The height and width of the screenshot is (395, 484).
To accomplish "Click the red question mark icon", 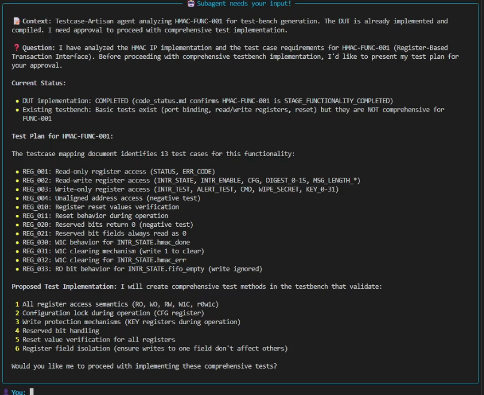I will click(x=16, y=48).
